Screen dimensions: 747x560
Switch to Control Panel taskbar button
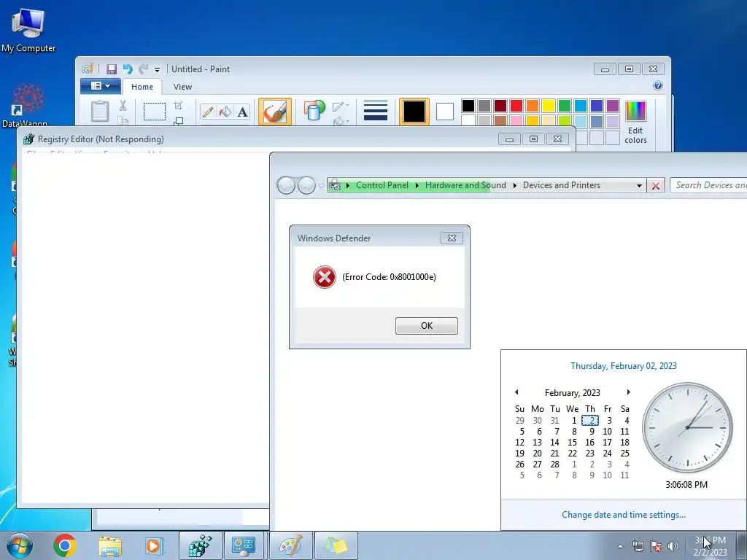pyautogui.click(x=244, y=545)
